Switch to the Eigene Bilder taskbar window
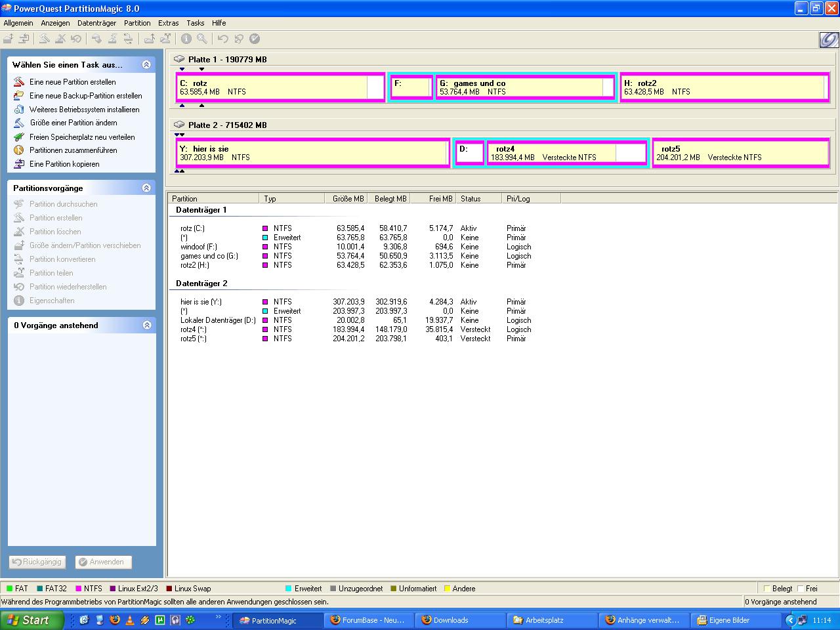 [736, 620]
